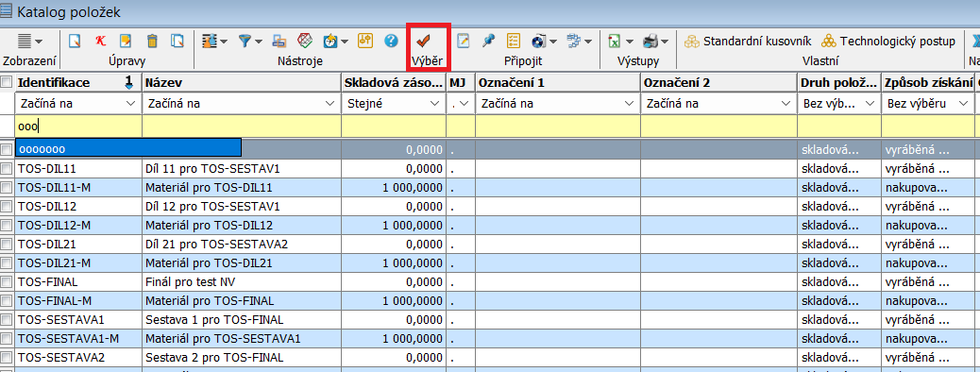Expand the Zobrazení view dropdown

pos(29,42)
